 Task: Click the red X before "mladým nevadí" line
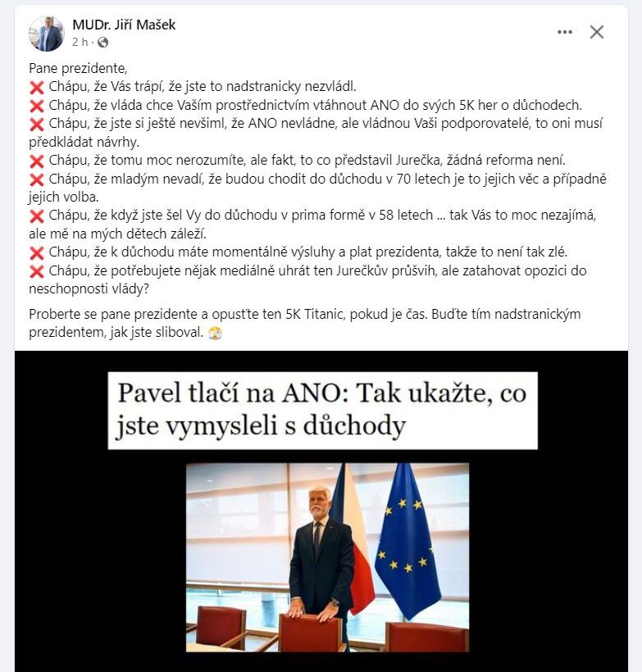[x=37, y=179]
